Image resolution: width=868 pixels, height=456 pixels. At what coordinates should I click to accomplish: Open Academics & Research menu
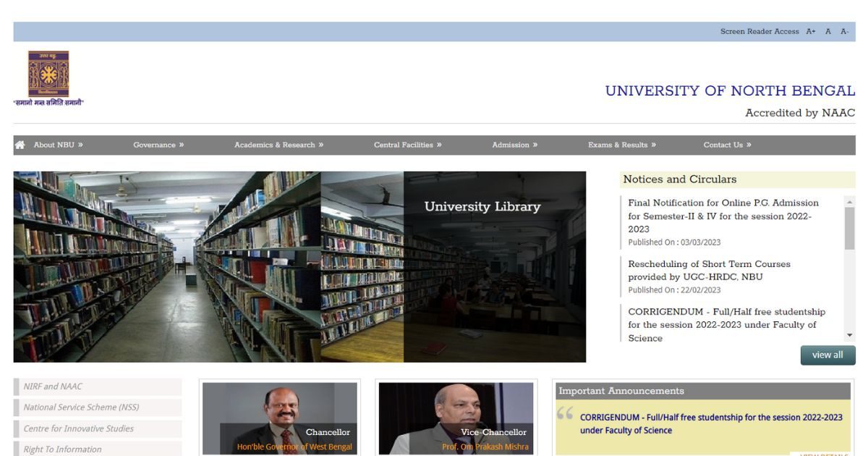tap(278, 145)
